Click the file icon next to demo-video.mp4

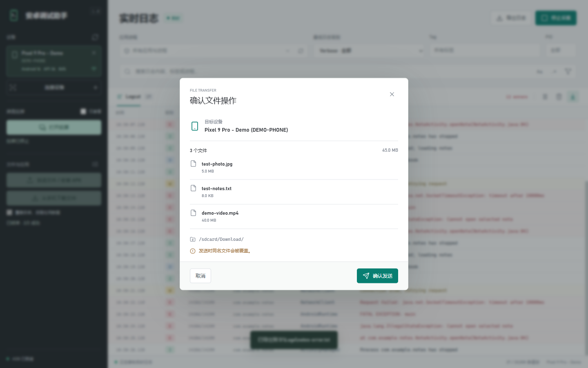point(194,213)
